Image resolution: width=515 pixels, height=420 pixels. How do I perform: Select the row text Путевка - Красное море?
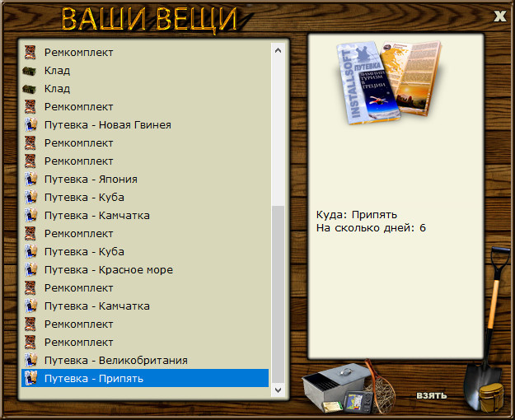coord(109,270)
